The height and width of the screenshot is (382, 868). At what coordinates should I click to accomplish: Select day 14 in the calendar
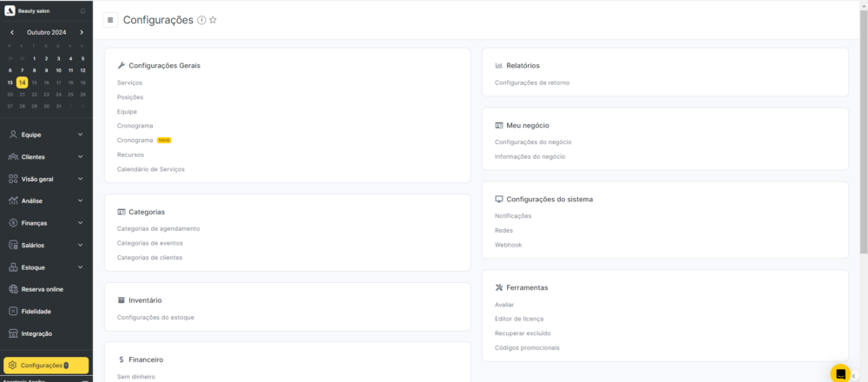click(23, 82)
